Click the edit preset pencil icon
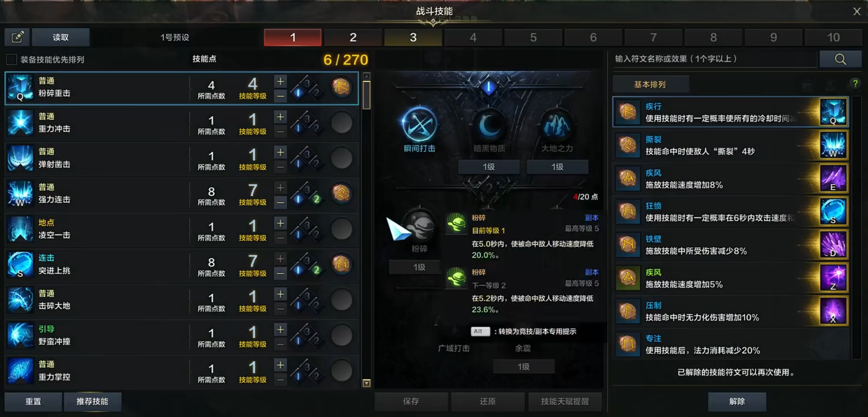This screenshot has width=868, height=417. 17,37
